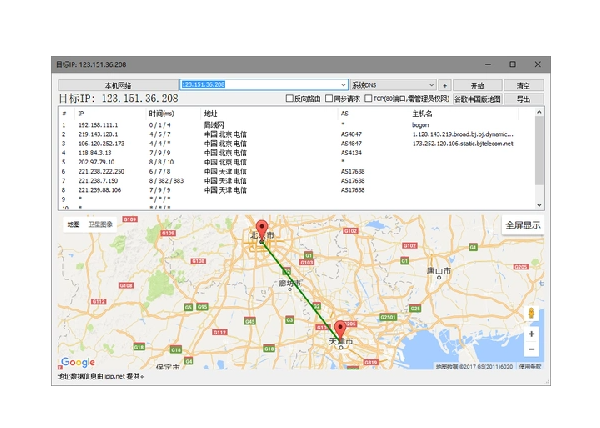Click the 地址 column header
Screen dimensions: 600x428
(269, 114)
